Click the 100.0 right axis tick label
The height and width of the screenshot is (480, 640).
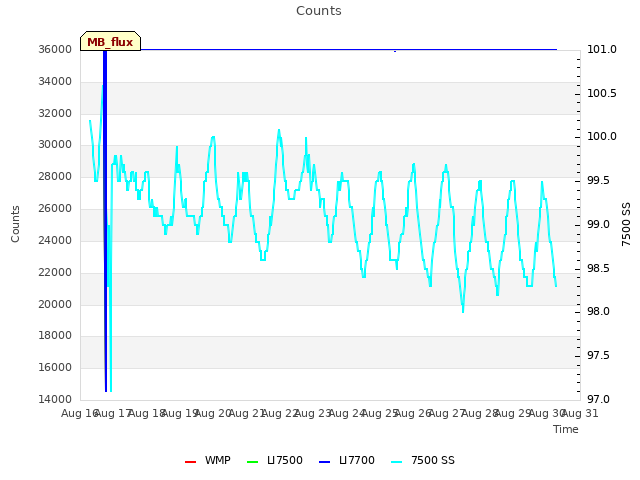[602, 136]
